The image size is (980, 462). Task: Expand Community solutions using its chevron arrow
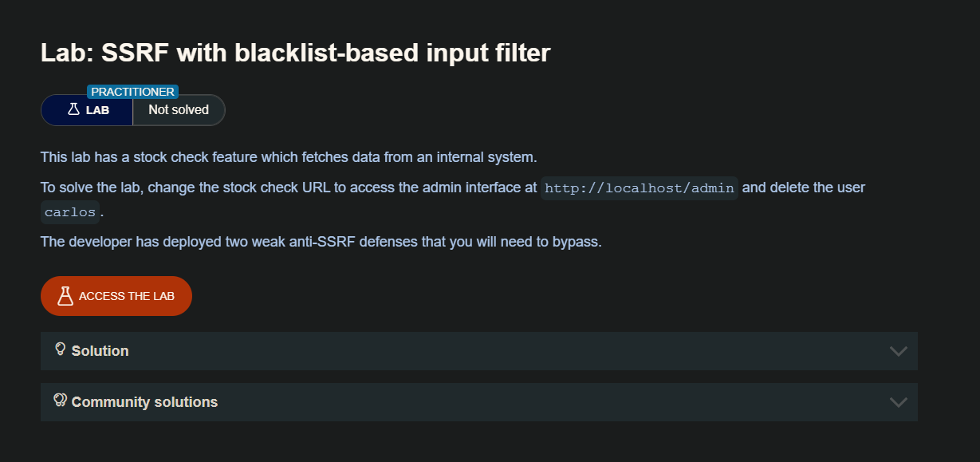tap(898, 402)
